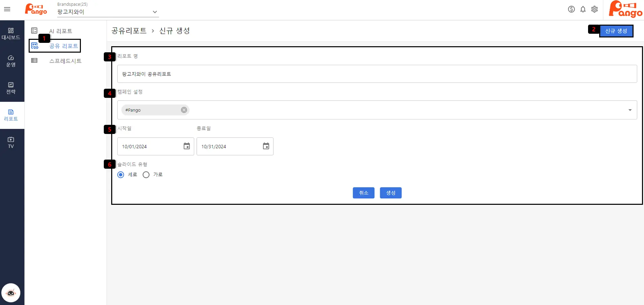This screenshot has height=305, width=644.
Task: Remove the #Pango campaign chip
Action: pyautogui.click(x=184, y=110)
